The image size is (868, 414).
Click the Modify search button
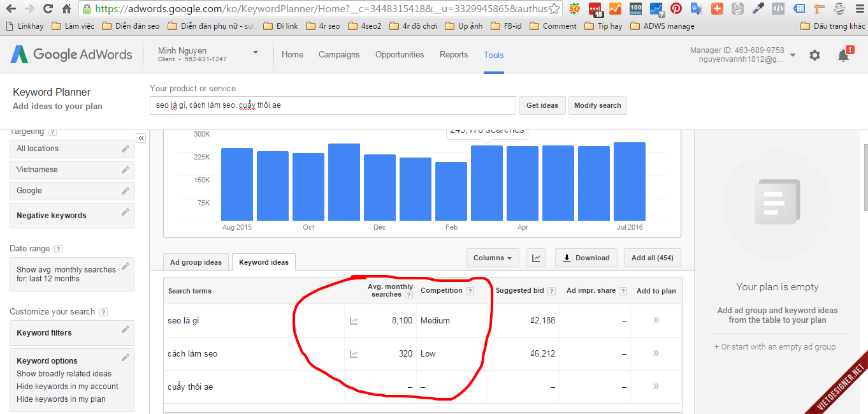[598, 105]
